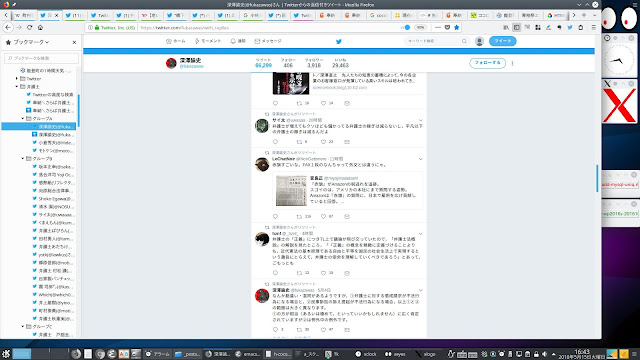Show the next tabs with the right arrow
Image resolution: width=640 pixels, height=360 pixels.
tap(573, 15)
